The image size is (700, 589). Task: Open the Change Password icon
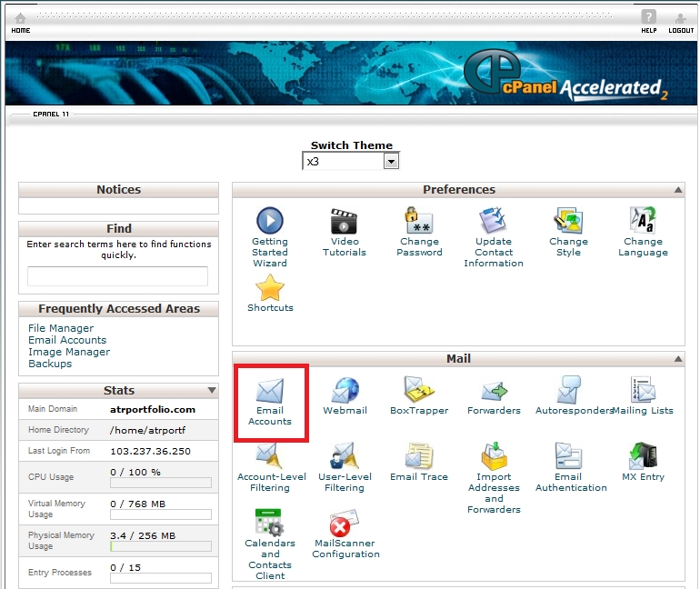pyautogui.click(x=419, y=222)
